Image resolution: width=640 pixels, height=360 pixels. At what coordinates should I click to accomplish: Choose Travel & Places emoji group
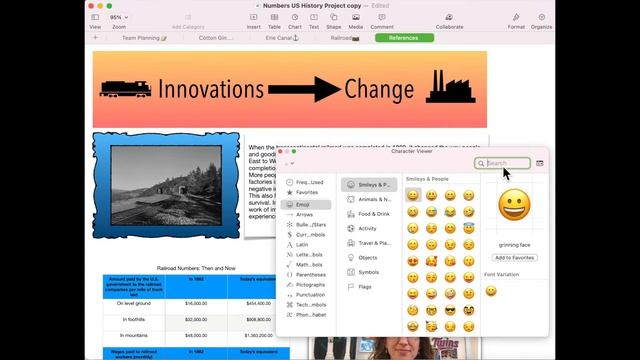pos(369,243)
